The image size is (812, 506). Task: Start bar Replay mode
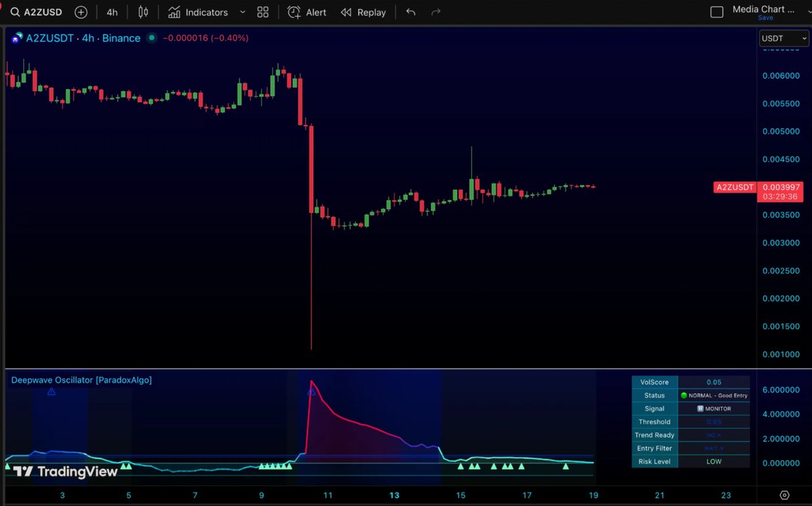point(363,12)
